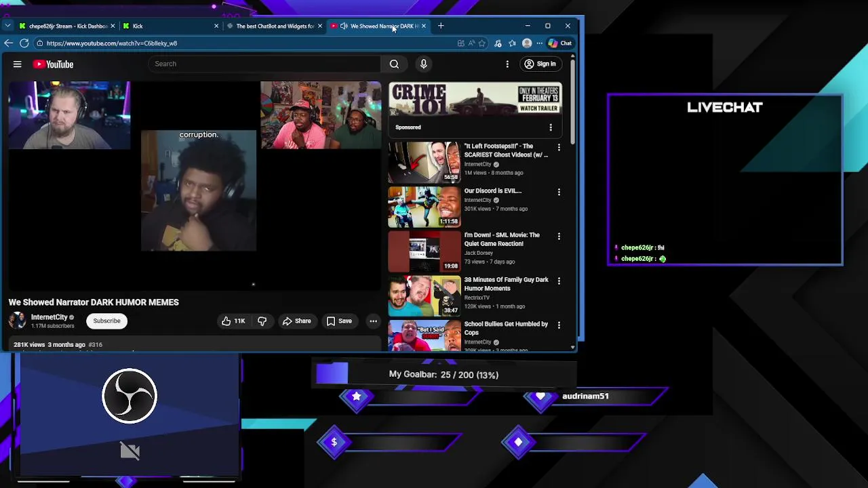Viewport: 868px width, 488px height.
Task: Open the InternetCity channel name link
Action: (x=49, y=317)
